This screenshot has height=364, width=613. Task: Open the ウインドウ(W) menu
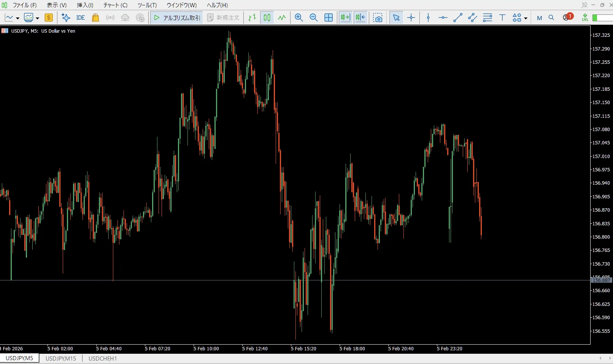pos(182,5)
